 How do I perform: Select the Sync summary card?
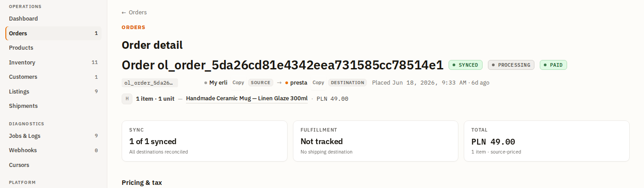(x=204, y=141)
